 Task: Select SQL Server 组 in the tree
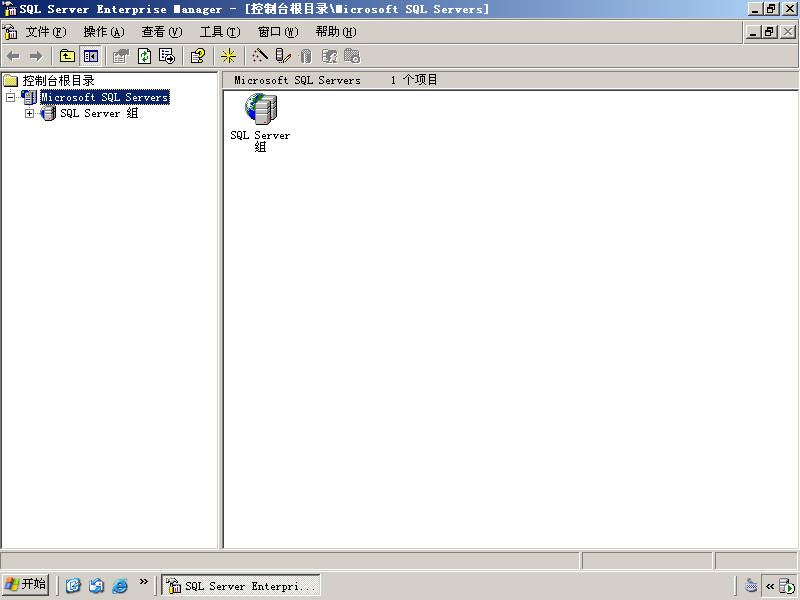(99, 113)
